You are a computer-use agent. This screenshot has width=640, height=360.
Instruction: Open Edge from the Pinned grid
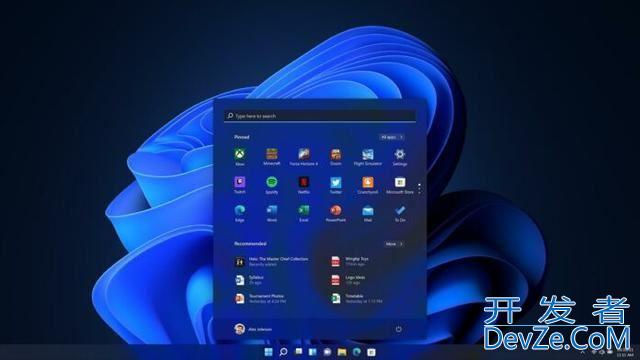[240, 213]
